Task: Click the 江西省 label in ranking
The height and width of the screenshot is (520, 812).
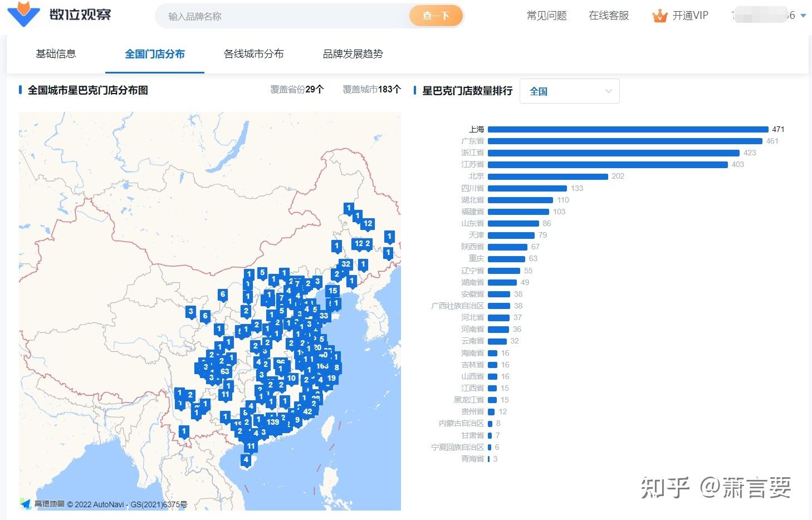Action: point(472,388)
